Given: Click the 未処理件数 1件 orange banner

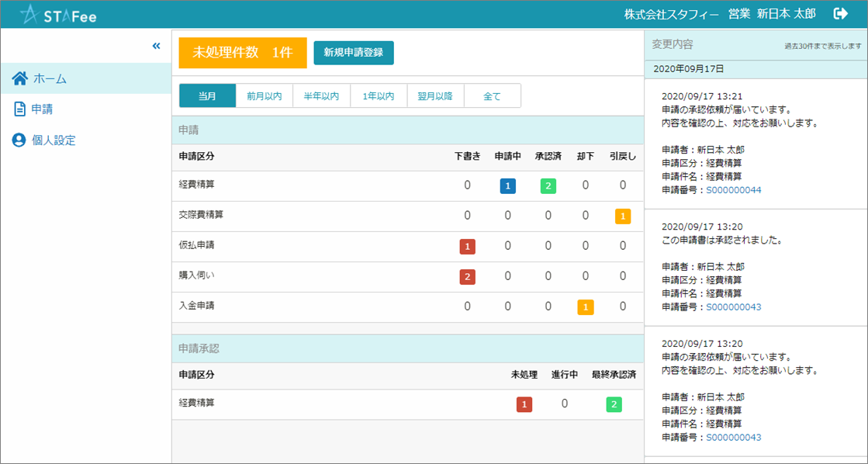Looking at the screenshot, I should point(243,53).
